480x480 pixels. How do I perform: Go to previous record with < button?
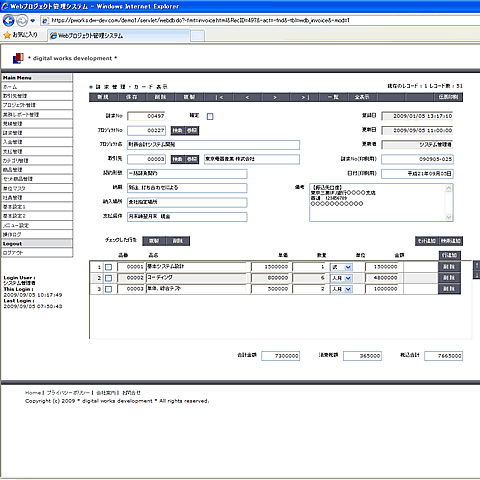247,97
